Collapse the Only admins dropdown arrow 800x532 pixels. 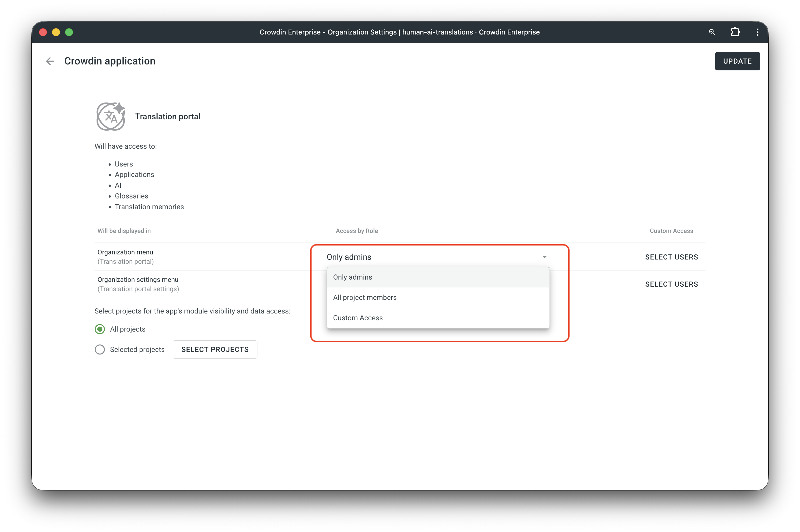coord(544,257)
